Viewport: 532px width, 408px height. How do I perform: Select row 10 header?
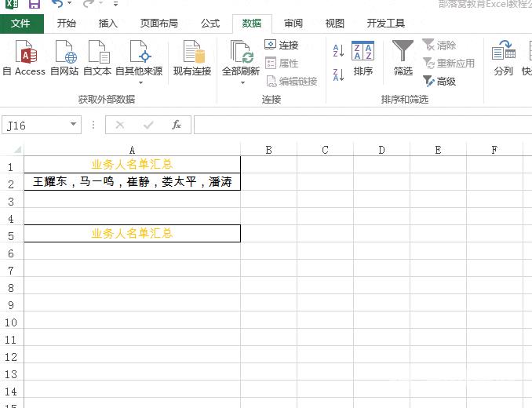(x=12, y=320)
